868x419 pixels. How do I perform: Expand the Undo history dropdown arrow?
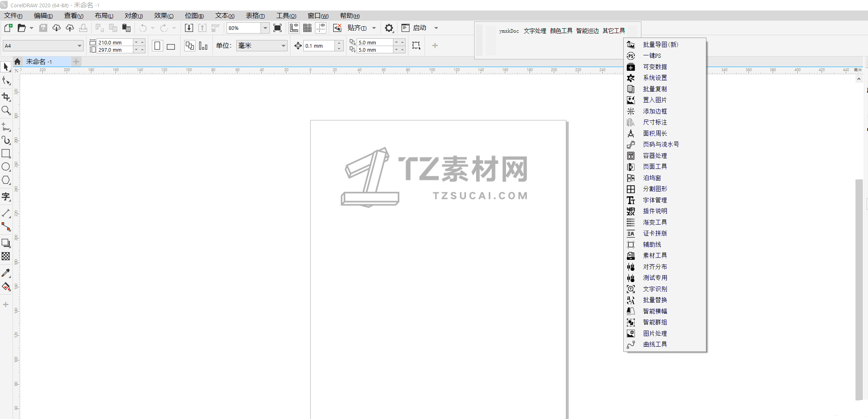[x=153, y=28]
